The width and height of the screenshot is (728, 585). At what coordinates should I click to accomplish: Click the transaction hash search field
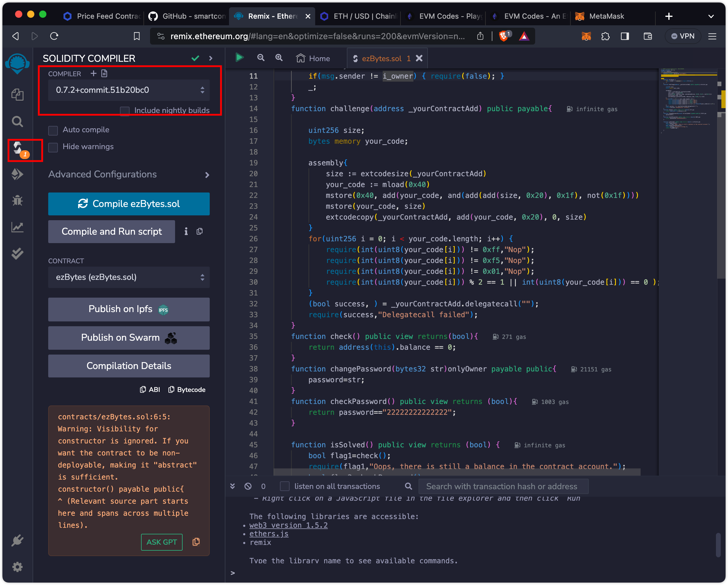click(503, 486)
